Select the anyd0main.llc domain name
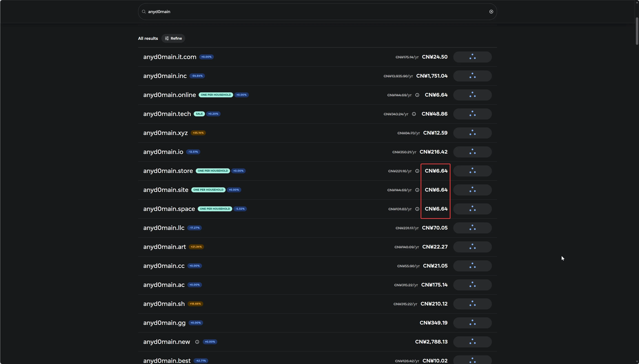The height and width of the screenshot is (364, 639). coord(164,228)
